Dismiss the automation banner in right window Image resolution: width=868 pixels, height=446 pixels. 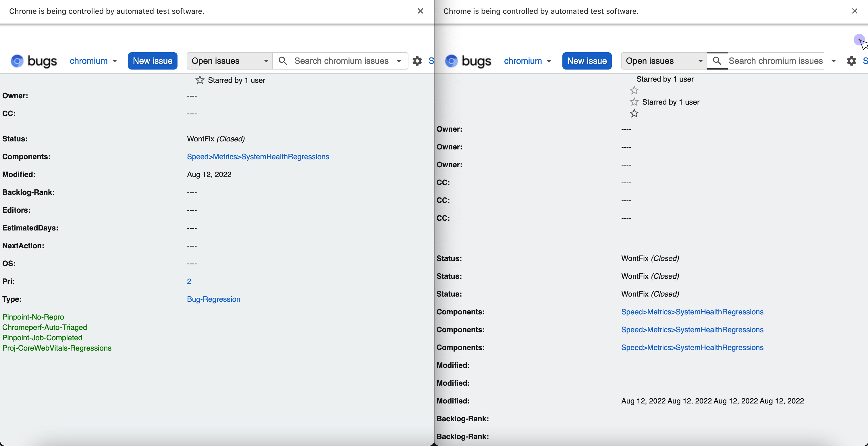point(855,11)
